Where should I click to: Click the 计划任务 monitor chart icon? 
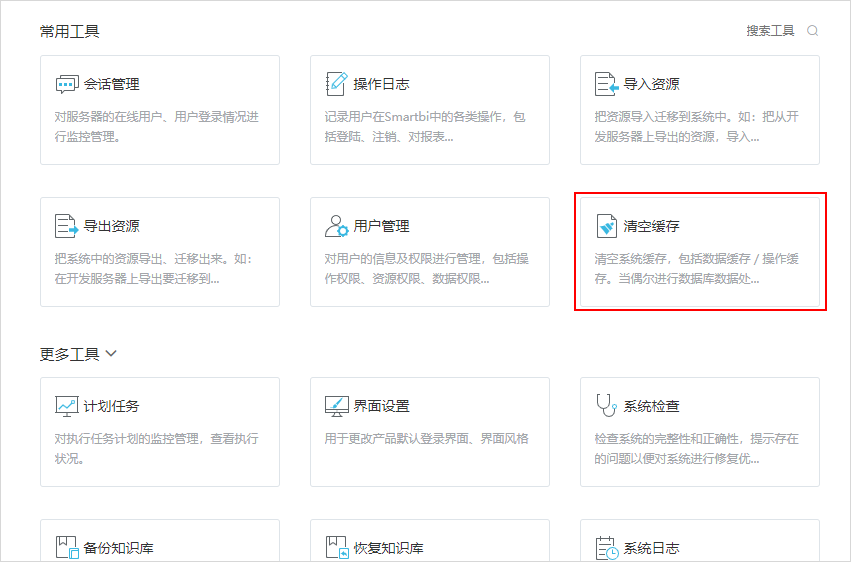(x=67, y=406)
